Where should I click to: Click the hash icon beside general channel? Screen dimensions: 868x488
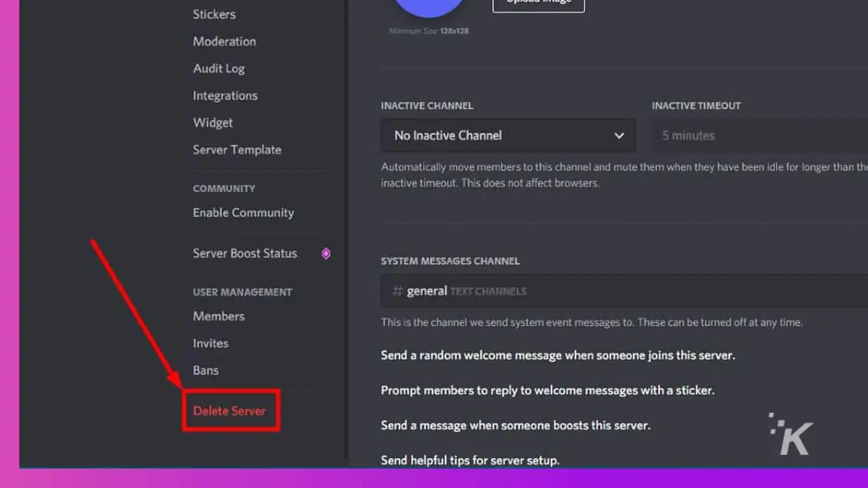pyautogui.click(x=398, y=291)
